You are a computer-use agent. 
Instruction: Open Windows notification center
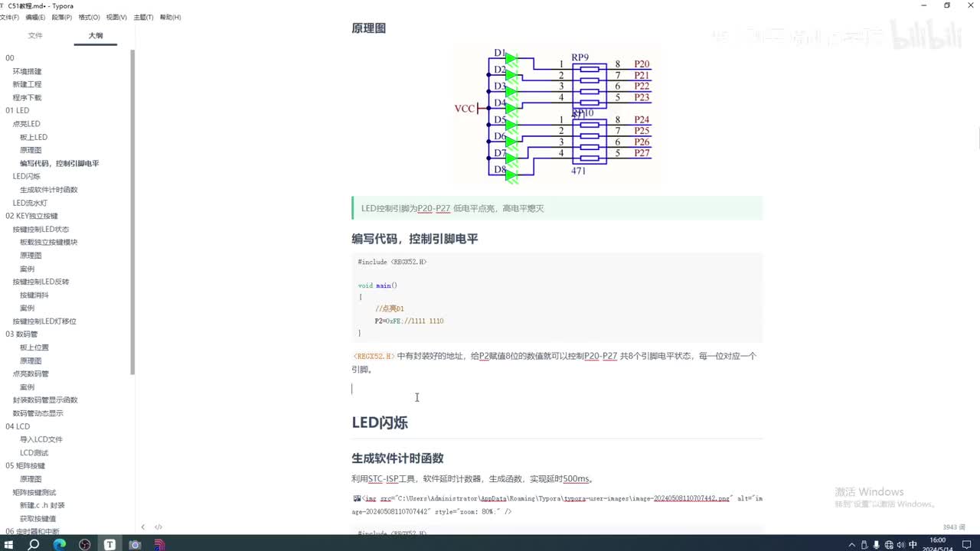[x=968, y=545]
